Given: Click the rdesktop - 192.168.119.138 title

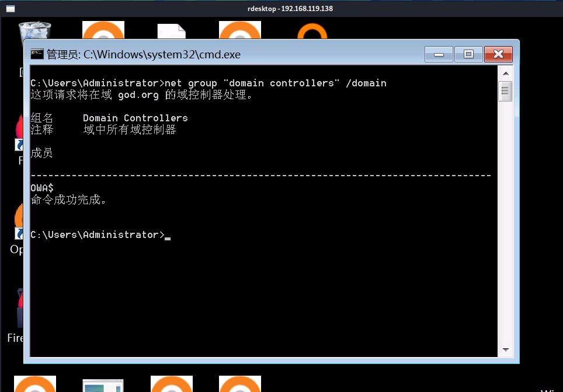Looking at the screenshot, I should [x=290, y=9].
